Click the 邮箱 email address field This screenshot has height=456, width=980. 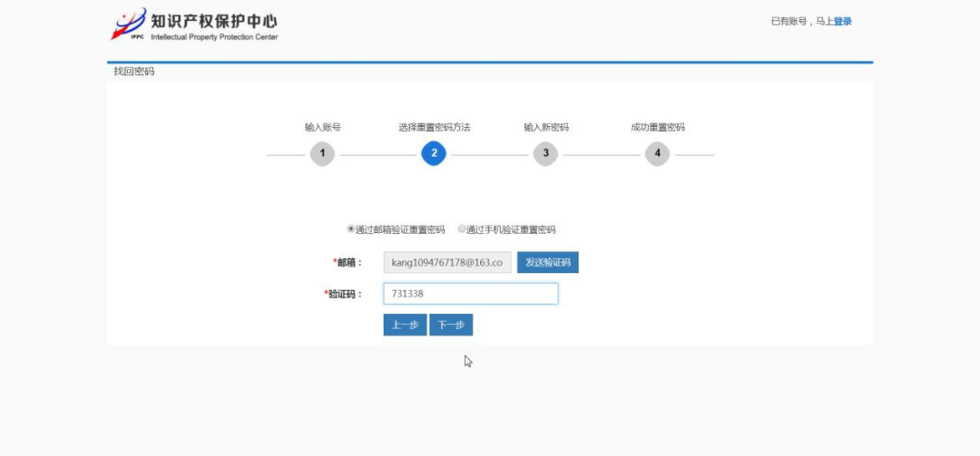click(x=447, y=263)
